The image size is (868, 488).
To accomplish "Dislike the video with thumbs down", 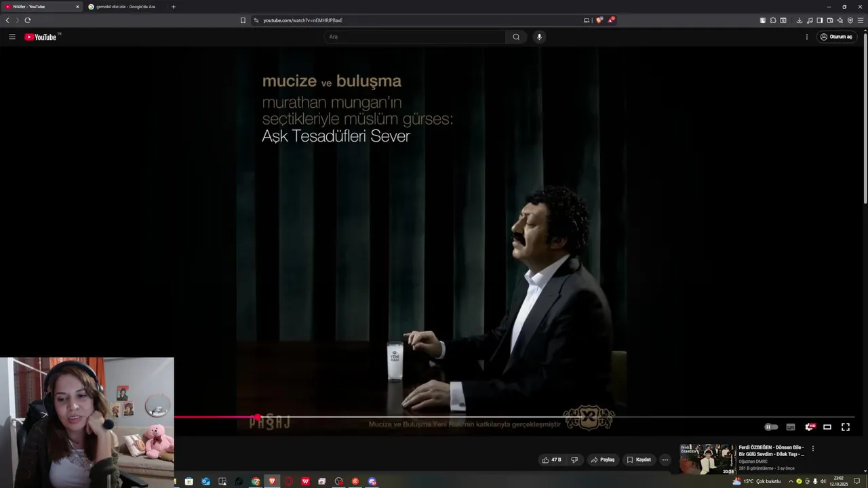I will (574, 460).
